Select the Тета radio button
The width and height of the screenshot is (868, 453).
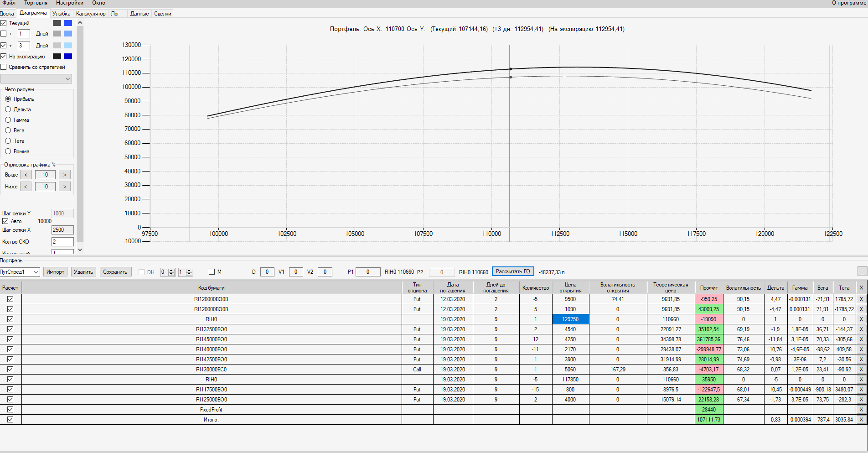point(8,141)
